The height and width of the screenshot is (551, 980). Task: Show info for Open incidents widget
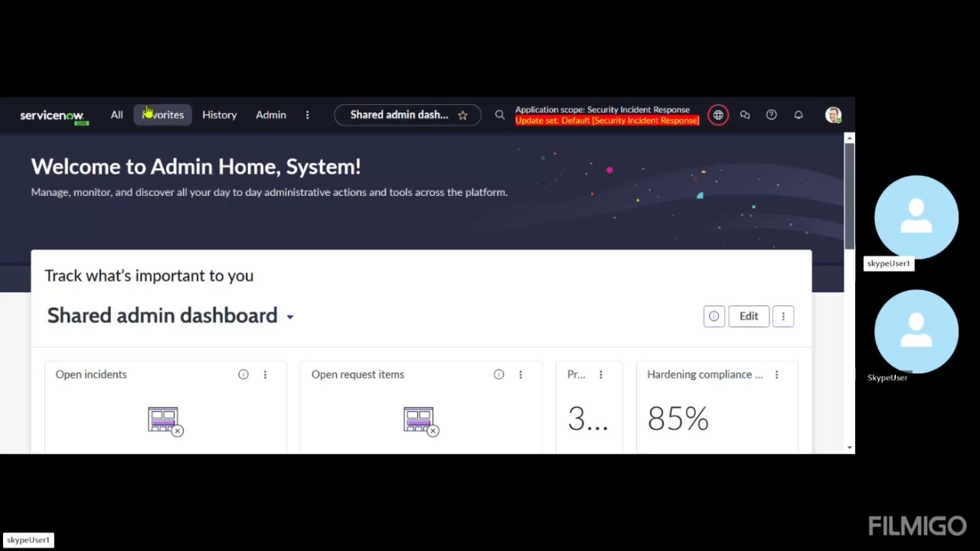243,374
